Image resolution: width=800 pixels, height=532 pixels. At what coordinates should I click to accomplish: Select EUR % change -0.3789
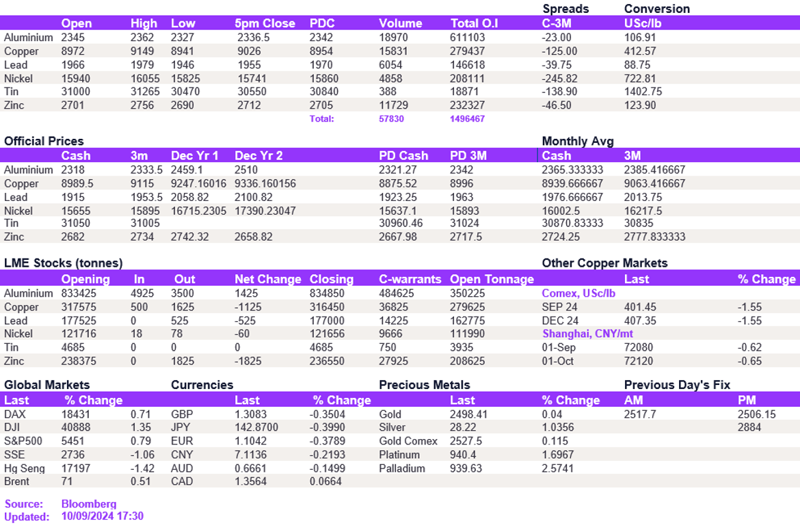(328, 441)
